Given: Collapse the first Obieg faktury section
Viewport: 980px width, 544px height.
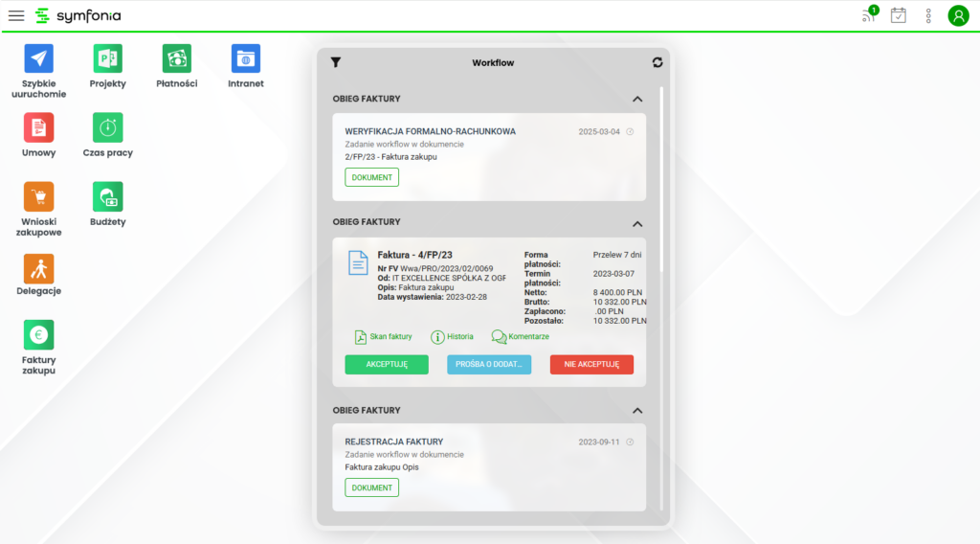Looking at the screenshot, I should [x=637, y=99].
